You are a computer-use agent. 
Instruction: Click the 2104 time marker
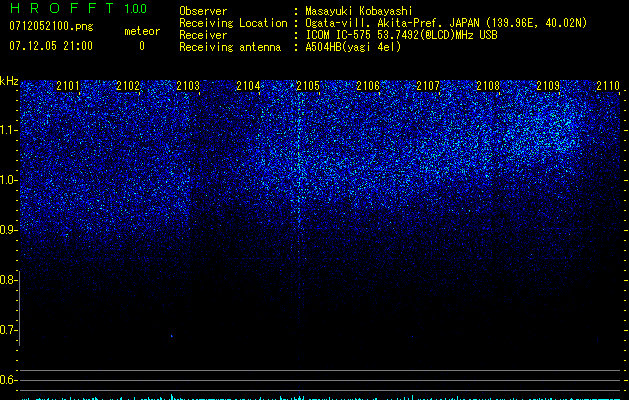(x=248, y=85)
